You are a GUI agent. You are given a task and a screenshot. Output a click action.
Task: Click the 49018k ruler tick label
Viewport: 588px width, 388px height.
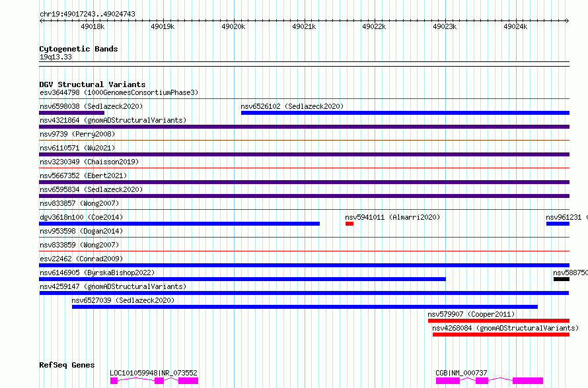pyautogui.click(x=92, y=26)
